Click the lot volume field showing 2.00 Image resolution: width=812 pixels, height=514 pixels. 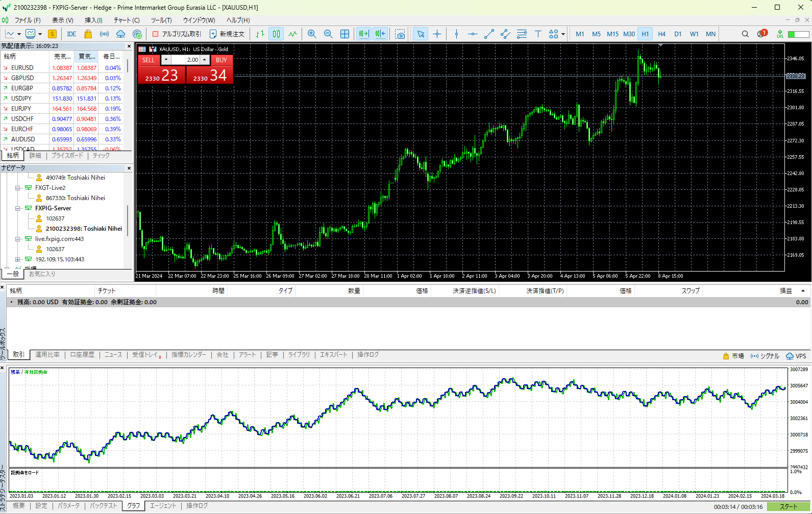click(185, 60)
